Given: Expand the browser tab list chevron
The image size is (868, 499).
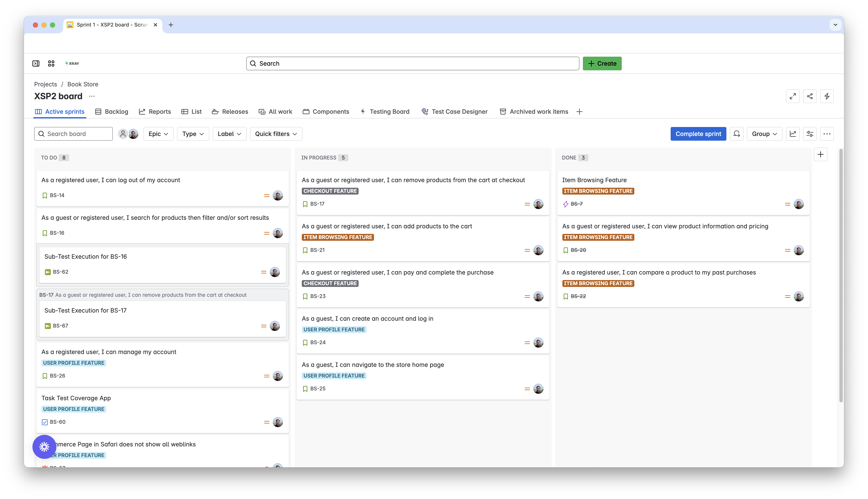Looking at the screenshot, I should 835,25.
